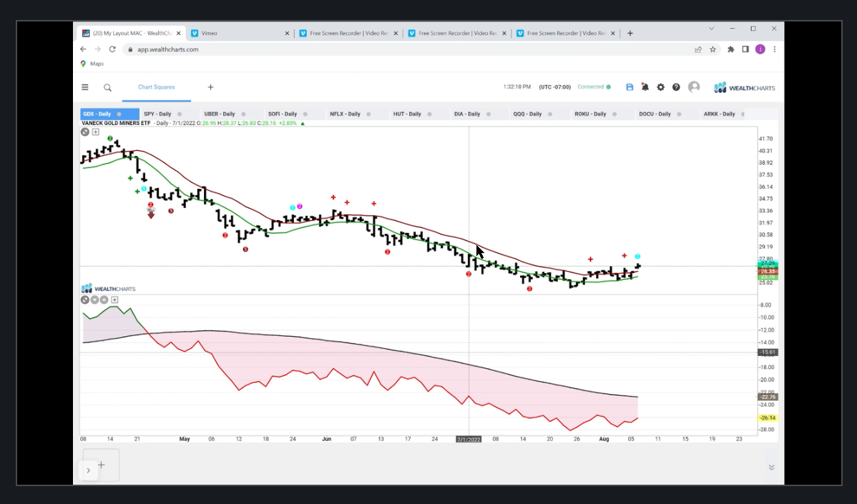
Task: Open settings gear in WealthCharts header
Action: coord(661,87)
